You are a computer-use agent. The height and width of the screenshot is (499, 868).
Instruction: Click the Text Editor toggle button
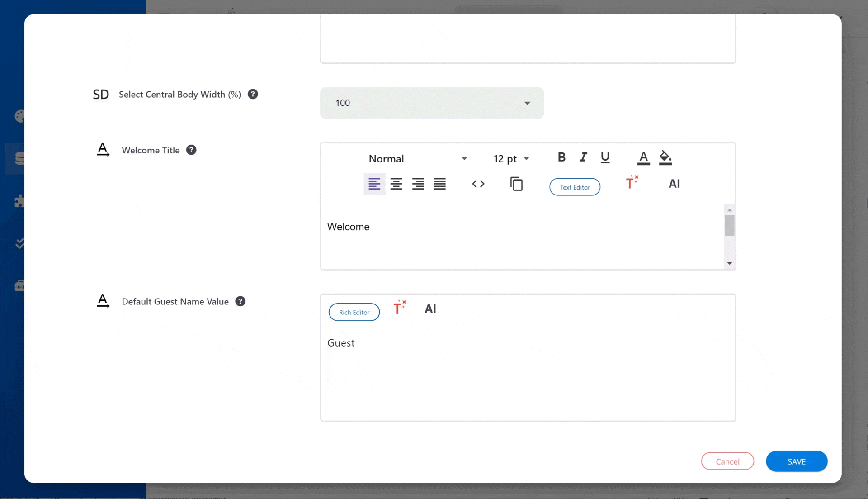click(574, 186)
